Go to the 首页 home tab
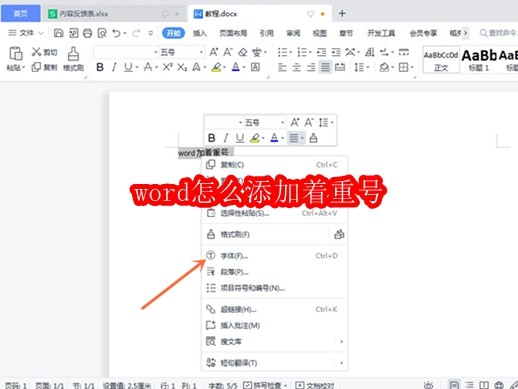 (21, 13)
